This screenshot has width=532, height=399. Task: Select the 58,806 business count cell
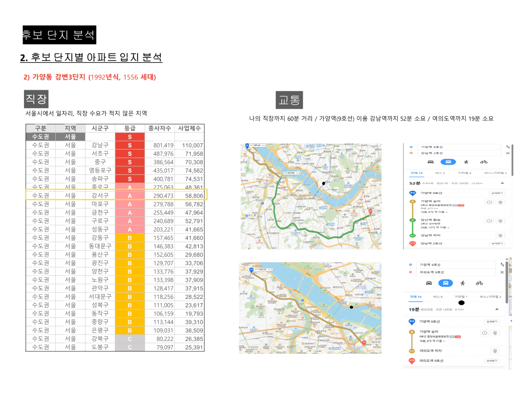189,196
